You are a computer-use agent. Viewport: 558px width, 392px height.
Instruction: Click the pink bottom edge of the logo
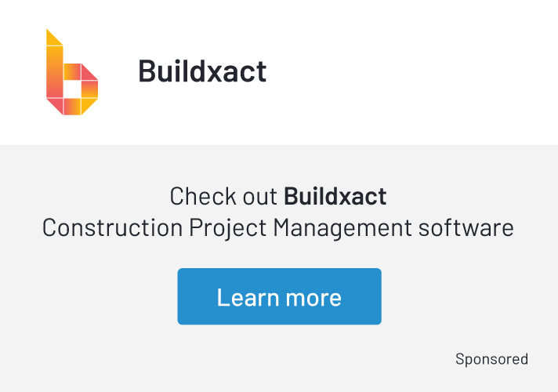click(65, 108)
